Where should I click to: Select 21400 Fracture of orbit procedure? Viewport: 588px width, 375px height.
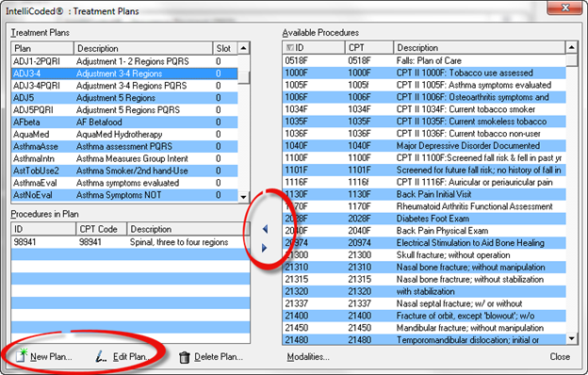point(424,316)
